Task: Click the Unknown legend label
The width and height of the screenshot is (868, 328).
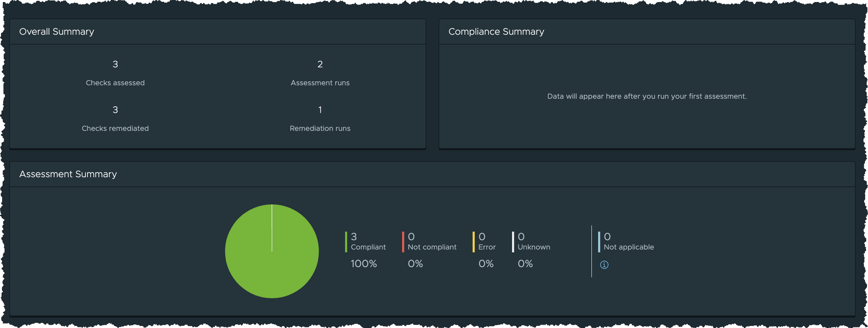Action: click(534, 247)
